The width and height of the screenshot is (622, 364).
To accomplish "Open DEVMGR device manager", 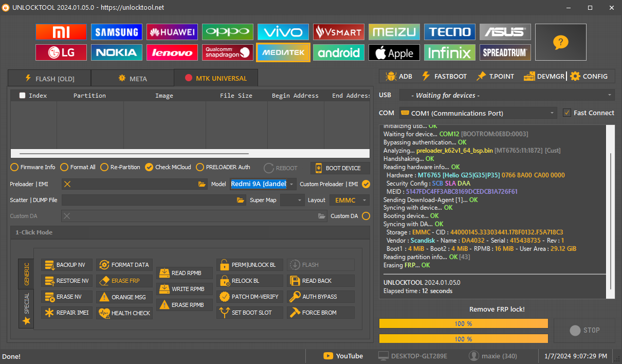I will pyautogui.click(x=544, y=76).
